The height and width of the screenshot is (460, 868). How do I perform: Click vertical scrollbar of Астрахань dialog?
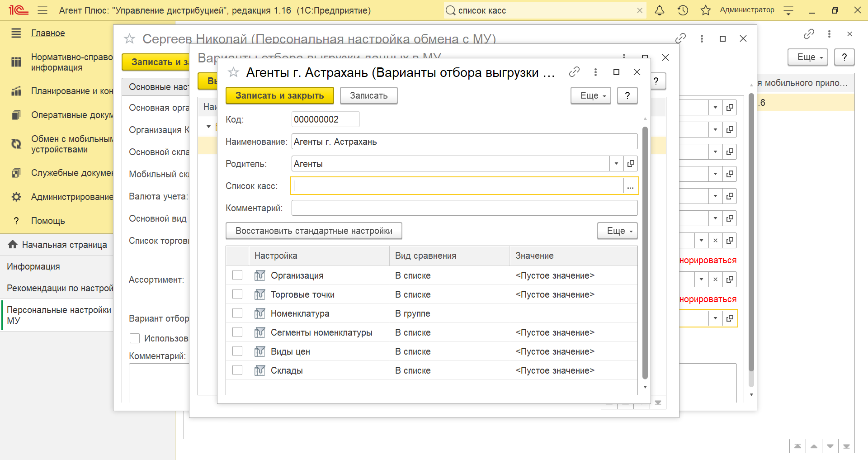click(x=645, y=253)
